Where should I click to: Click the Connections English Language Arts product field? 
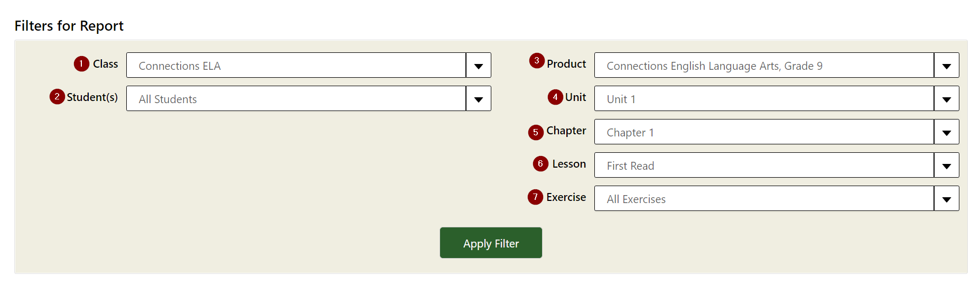[763, 66]
